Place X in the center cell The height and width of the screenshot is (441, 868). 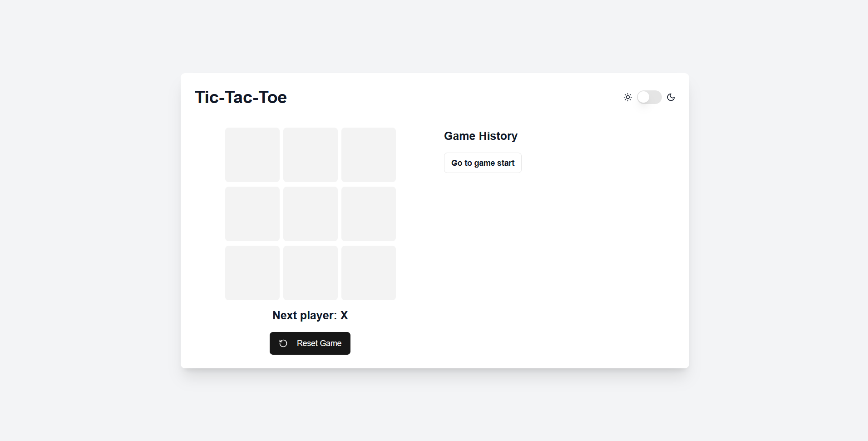pyautogui.click(x=310, y=214)
